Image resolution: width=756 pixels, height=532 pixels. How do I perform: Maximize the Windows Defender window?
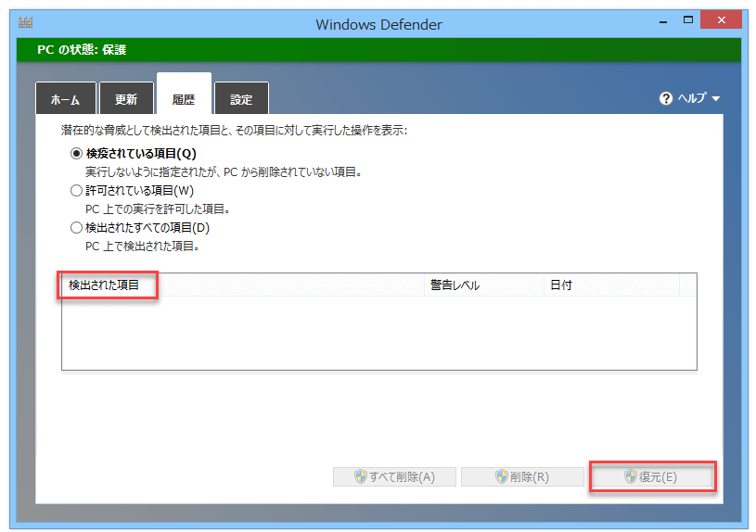[688, 19]
